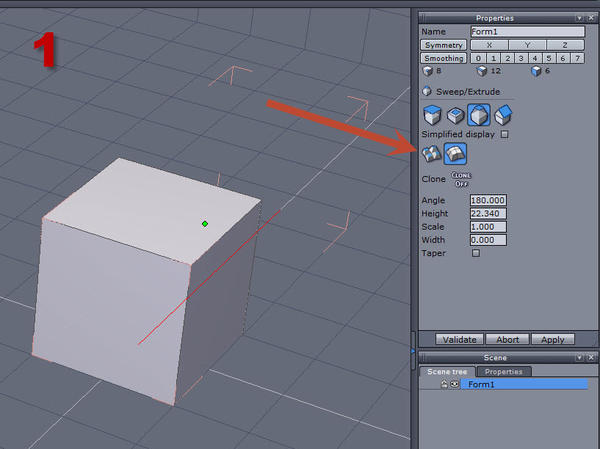Image resolution: width=600 pixels, height=449 pixels.
Task: Click the Name field containing Form1
Action: click(527, 31)
